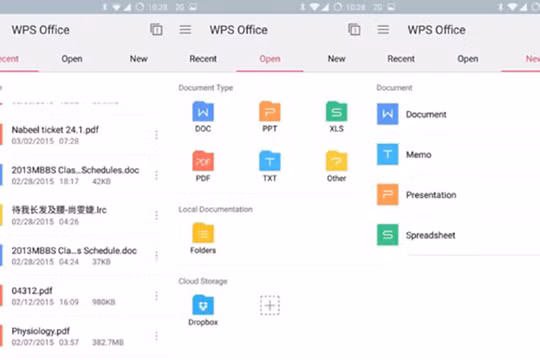Open the DOC folder under Document Type

pyautogui.click(x=203, y=117)
